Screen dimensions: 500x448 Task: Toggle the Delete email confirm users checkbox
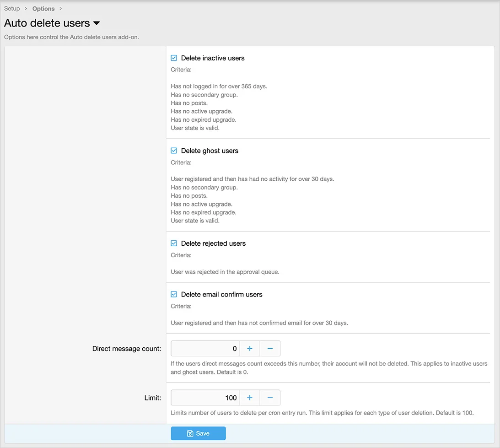tap(174, 295)
